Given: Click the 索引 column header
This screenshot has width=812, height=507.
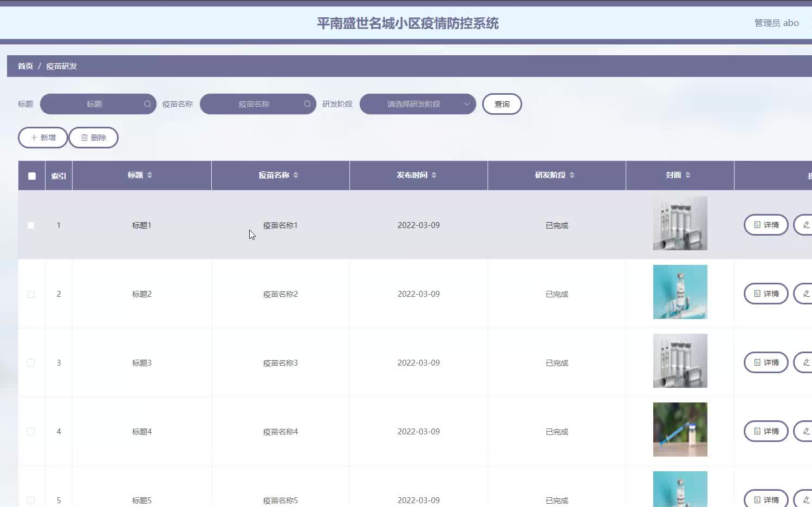Looking at the screenshot, I should click(59, 176).
